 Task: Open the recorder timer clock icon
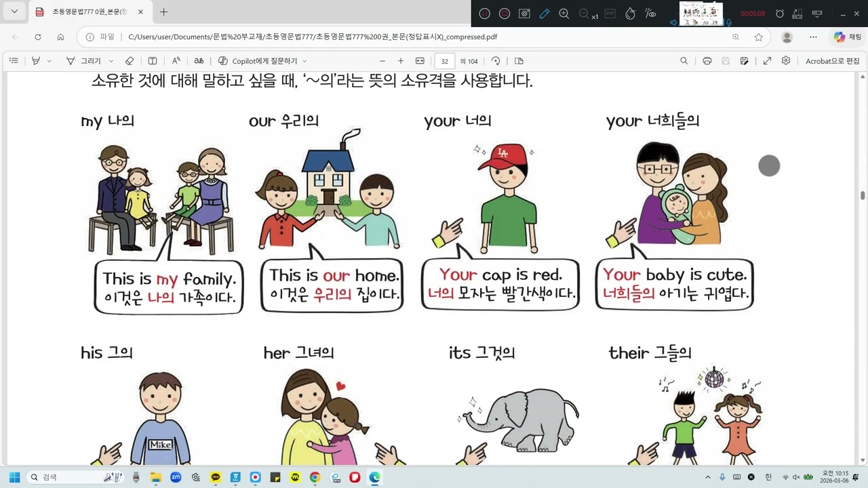pyautogui.click(x=780, y=14)
